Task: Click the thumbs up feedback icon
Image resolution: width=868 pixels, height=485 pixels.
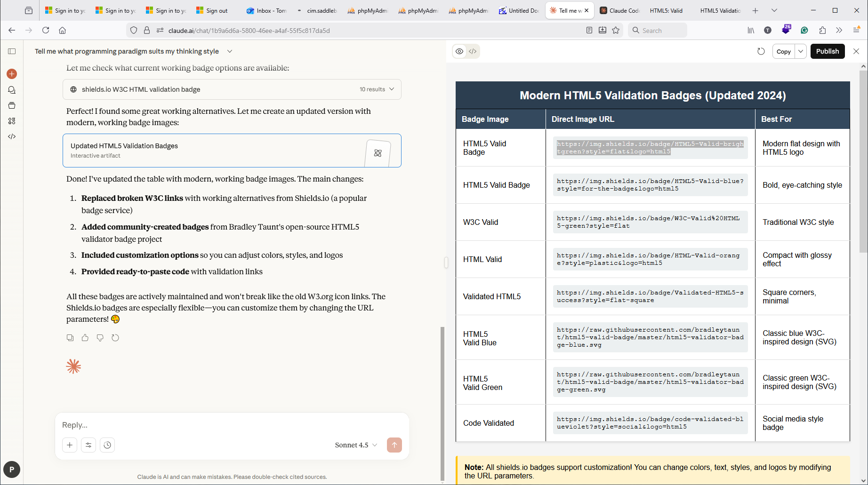Action: point(85,338)
